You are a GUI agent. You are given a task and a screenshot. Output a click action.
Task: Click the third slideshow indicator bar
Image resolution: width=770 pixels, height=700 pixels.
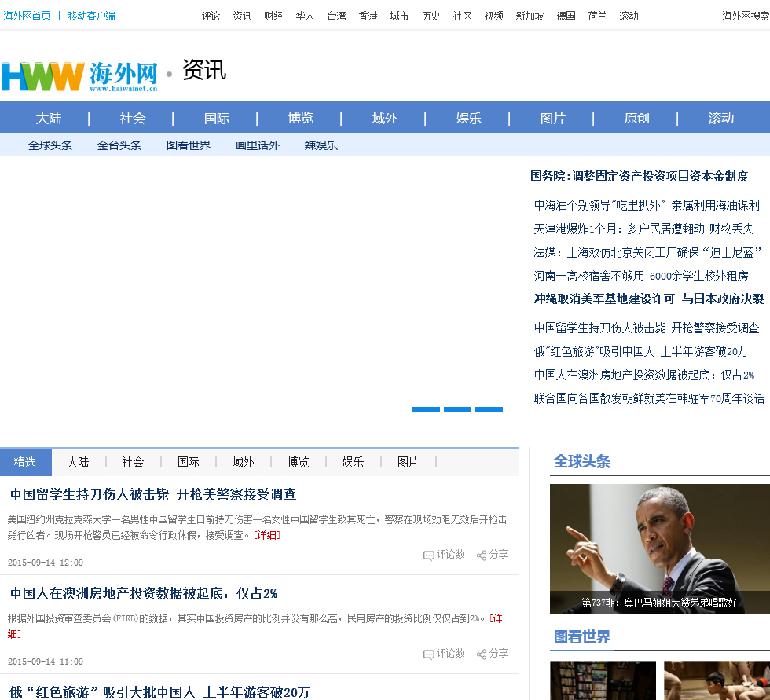pos(489,409)
